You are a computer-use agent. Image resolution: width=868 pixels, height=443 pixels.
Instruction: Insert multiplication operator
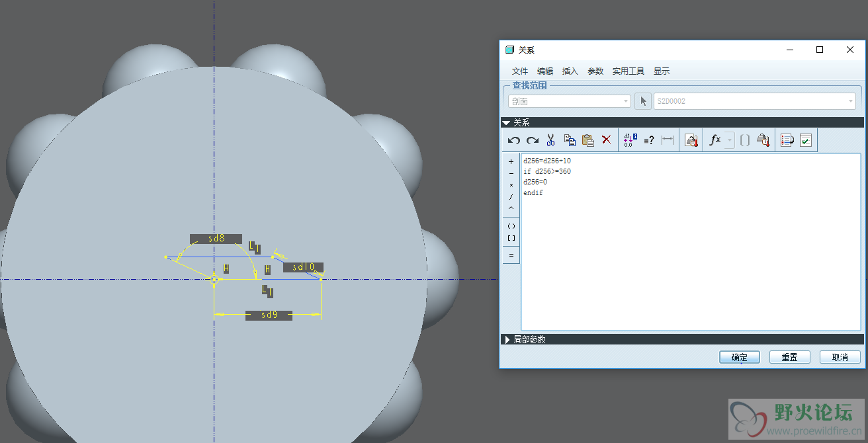511,185
